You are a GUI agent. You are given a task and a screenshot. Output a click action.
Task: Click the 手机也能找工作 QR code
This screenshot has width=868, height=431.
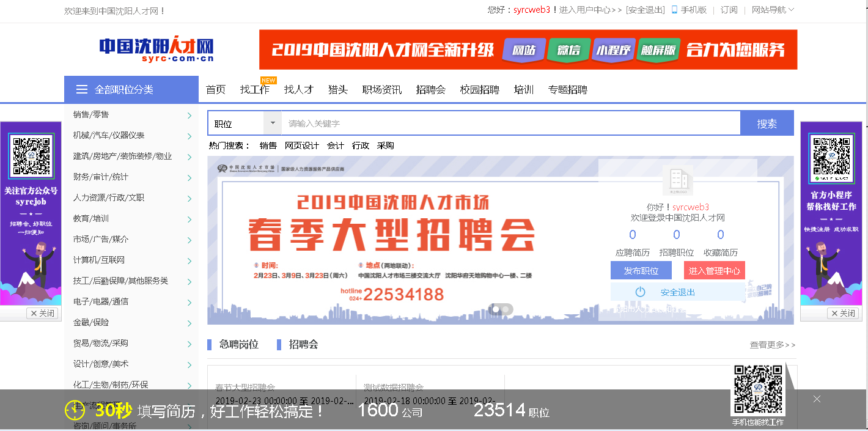click(x=758, y=389)
